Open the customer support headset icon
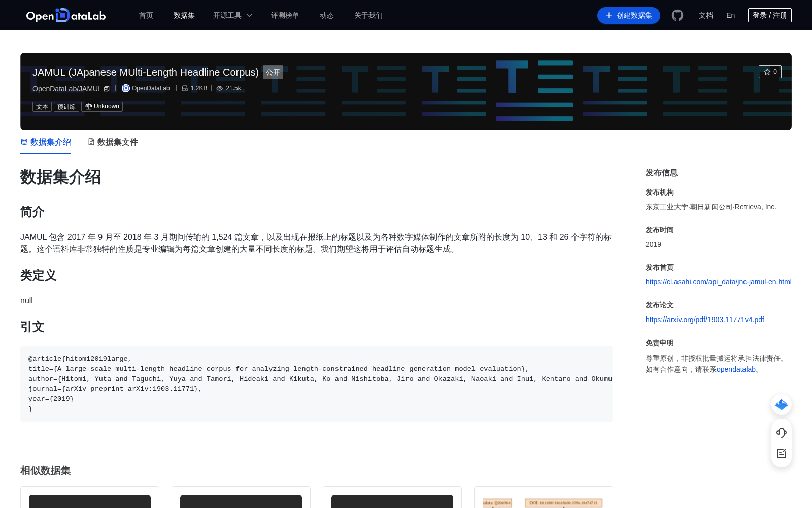This screenshot has width=812, height=508. coord(782,433)
